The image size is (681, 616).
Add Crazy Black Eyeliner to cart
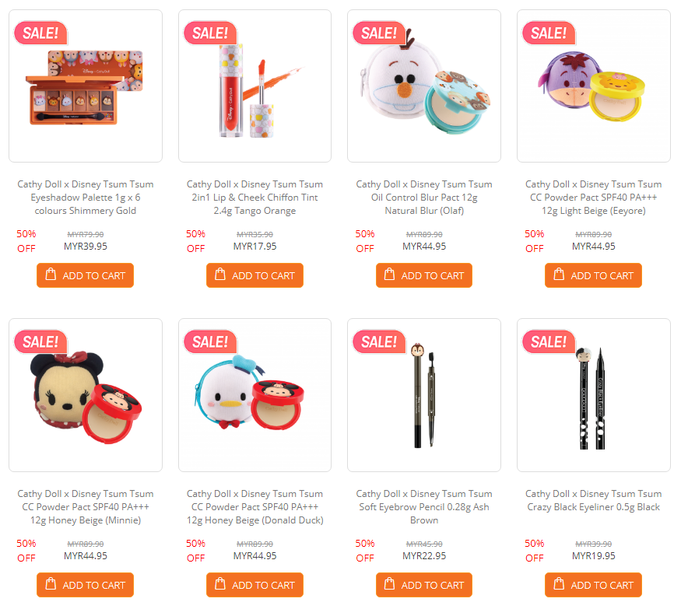click(x=593, y=585)
